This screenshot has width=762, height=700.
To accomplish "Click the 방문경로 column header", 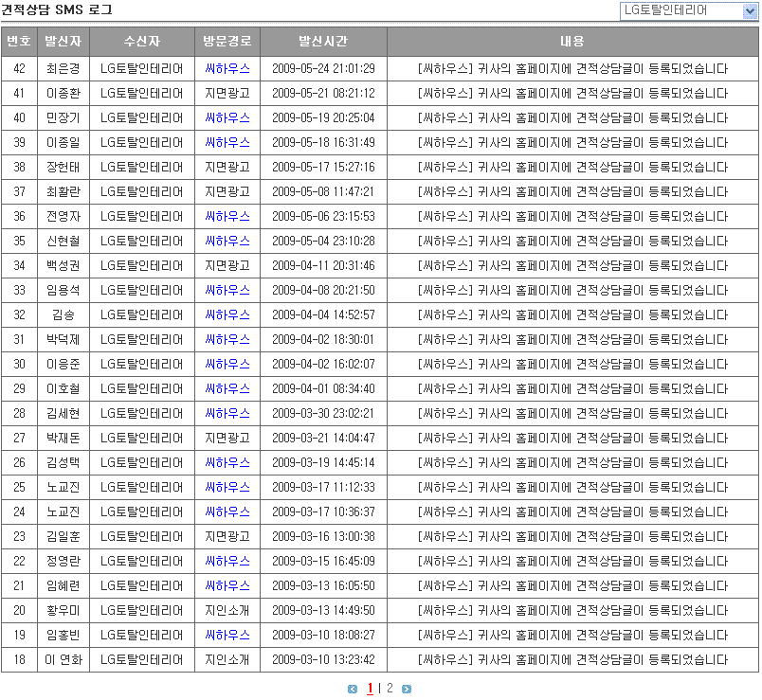I will point(227,42).
